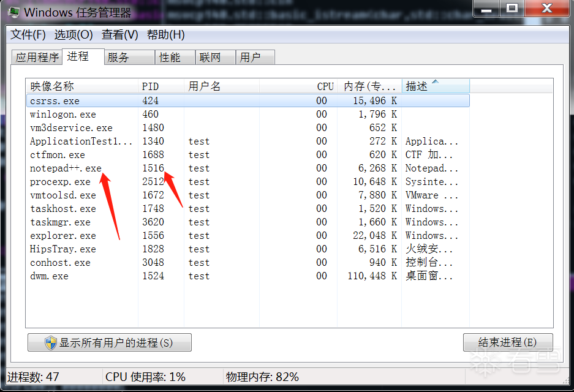Click PID value 1516
The height and width of the screenshot is (392, 574).
[x=153, y=168]
